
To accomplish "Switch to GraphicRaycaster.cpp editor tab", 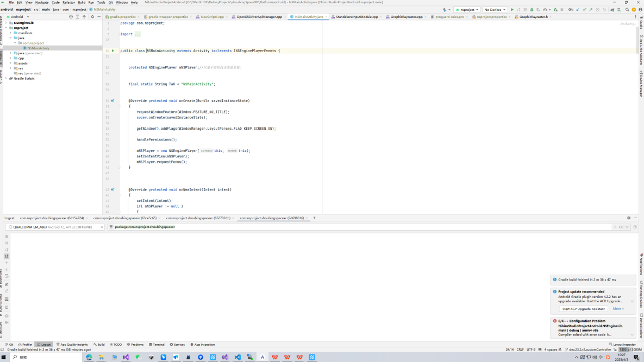I will coord(406,17).
